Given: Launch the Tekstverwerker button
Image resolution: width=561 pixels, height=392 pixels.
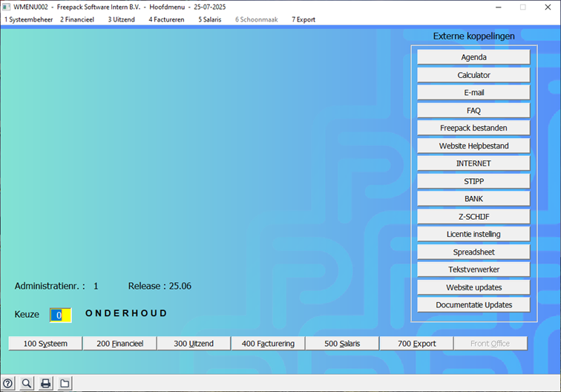Looking at the screenshot, I should pyautogui.click(x=473, y=270).
